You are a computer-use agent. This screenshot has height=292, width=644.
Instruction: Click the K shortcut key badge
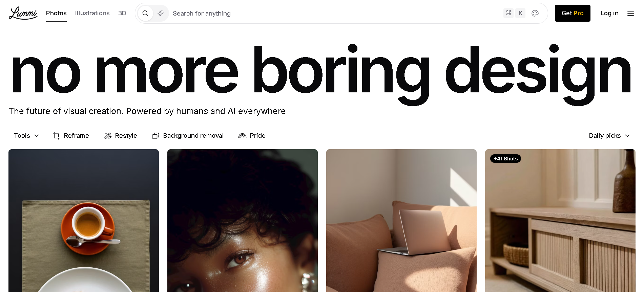(520, 13)
